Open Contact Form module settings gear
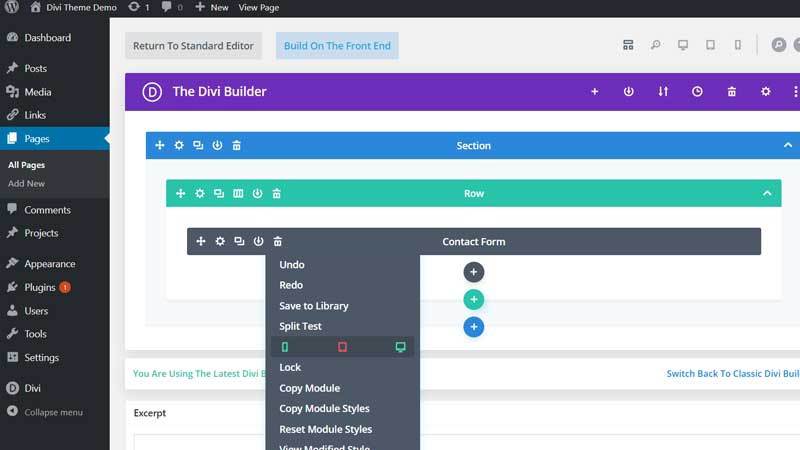This screenshot has height=450, width=800. pyautogui.click(x=220, y=241)
